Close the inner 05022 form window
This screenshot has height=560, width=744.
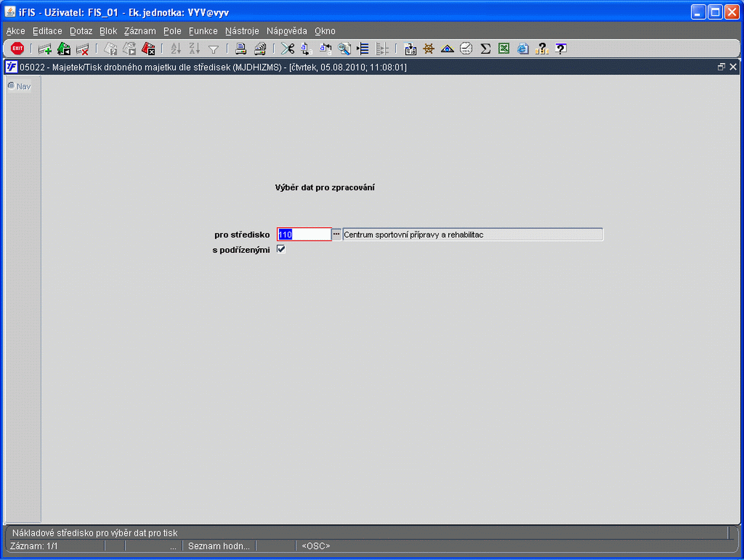click(733, 67)
